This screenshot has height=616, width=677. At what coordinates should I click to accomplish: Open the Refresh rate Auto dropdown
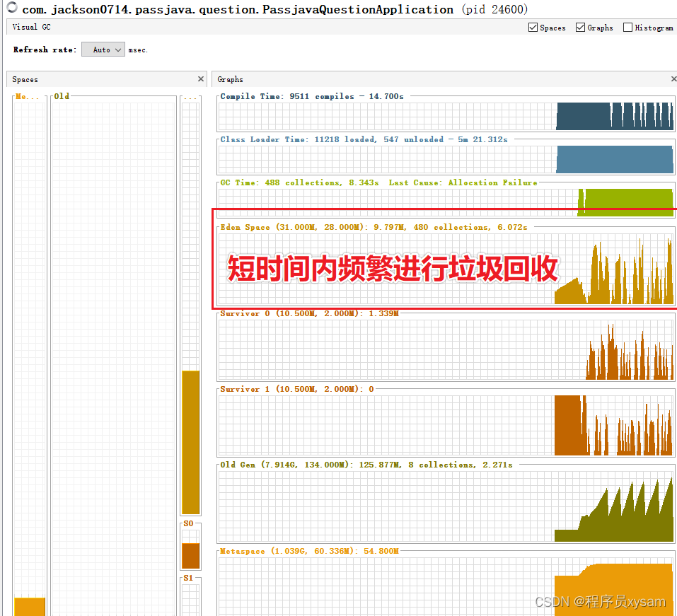103,50
